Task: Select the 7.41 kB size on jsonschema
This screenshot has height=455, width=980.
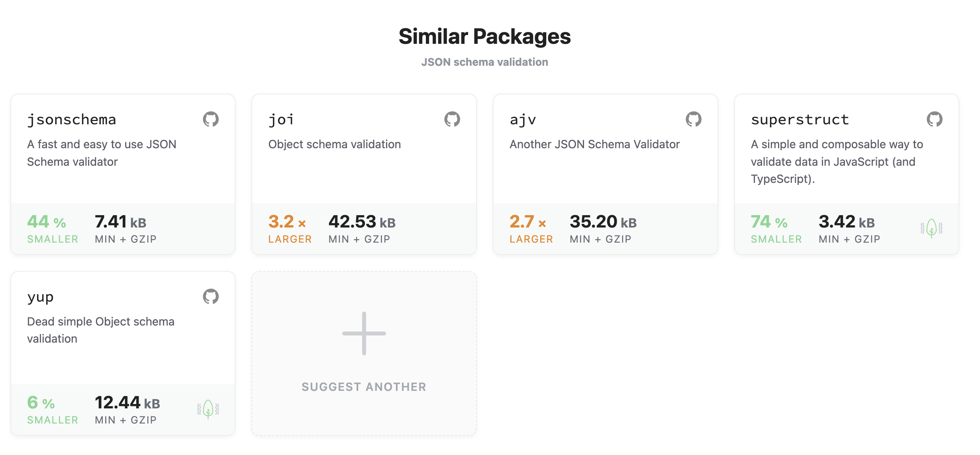Action: pyautogui.click(x=121, y=222)
